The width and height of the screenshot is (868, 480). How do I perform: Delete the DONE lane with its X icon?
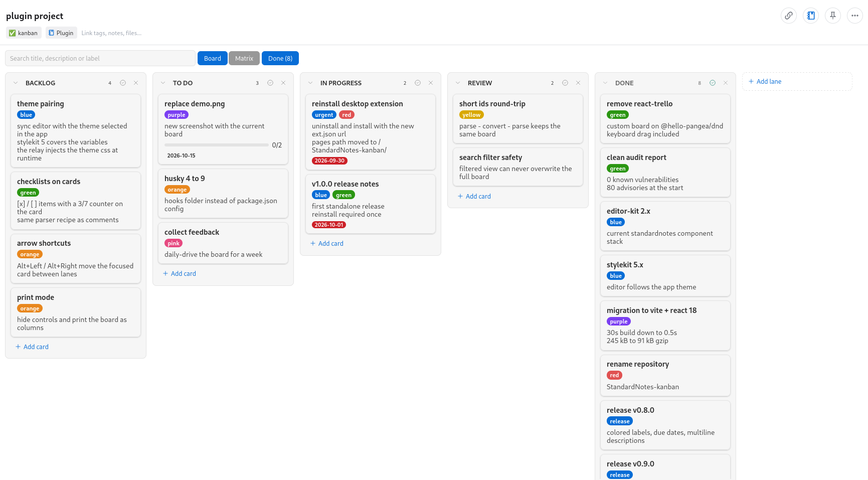pos(726,83)
